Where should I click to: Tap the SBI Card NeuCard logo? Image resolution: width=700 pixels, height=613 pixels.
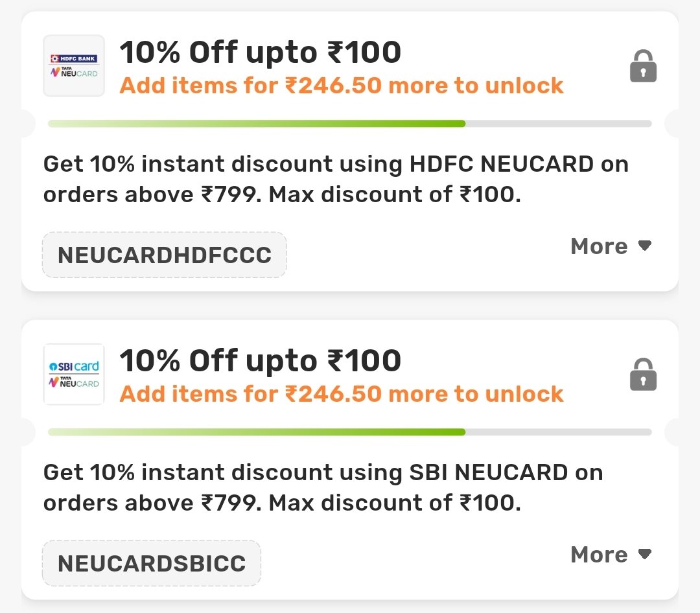tap(74, 374)
